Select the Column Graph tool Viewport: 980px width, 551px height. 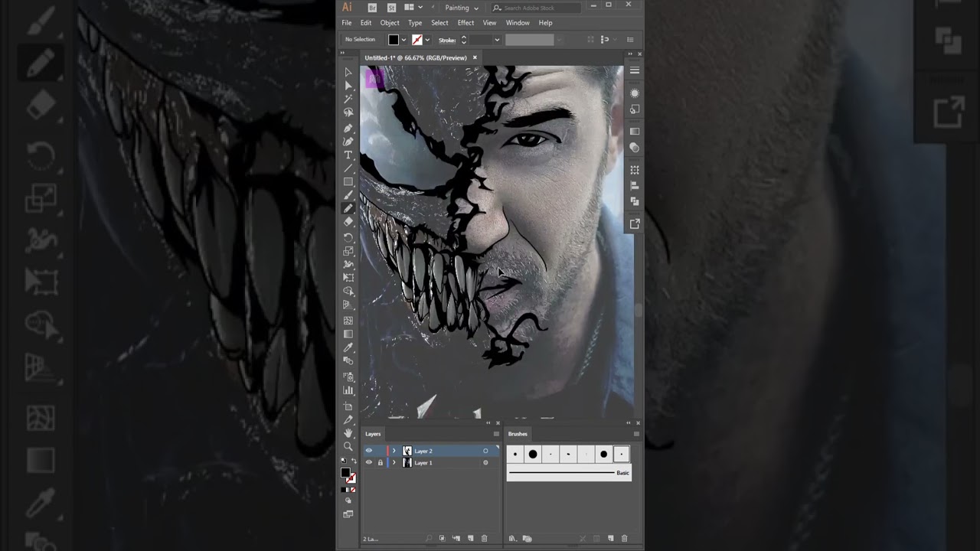[348, 390]
